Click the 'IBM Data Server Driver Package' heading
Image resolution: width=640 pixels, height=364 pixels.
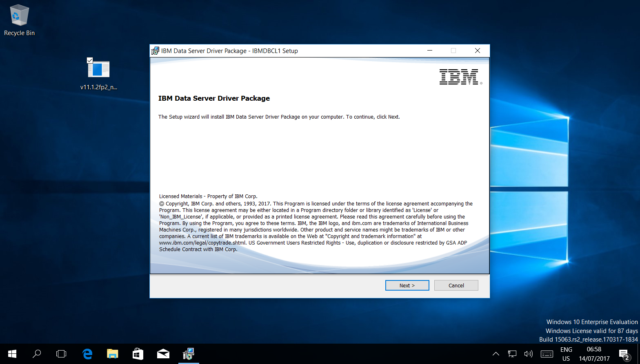(x=214, y=98)
